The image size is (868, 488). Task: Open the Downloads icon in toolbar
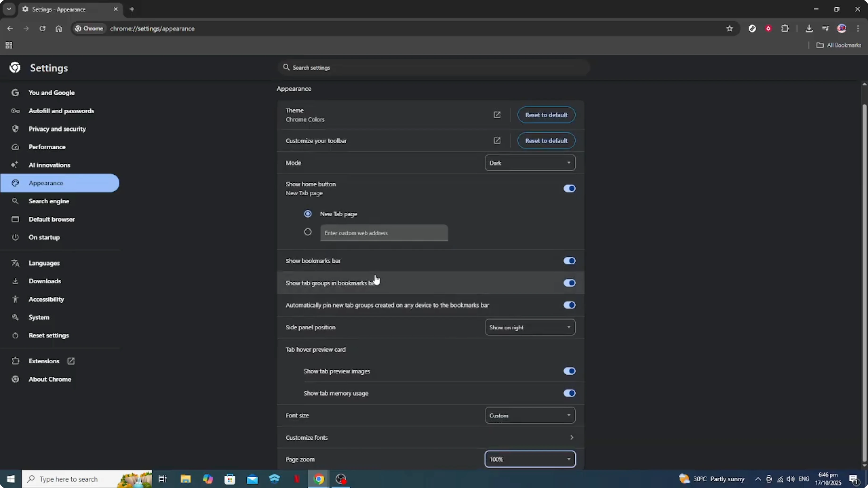(809, 29)
